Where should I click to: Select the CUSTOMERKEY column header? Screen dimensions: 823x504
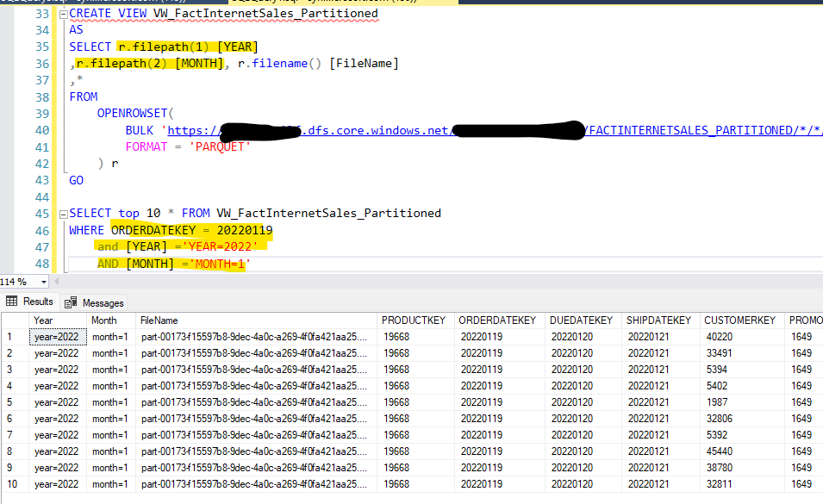(742, 320)
